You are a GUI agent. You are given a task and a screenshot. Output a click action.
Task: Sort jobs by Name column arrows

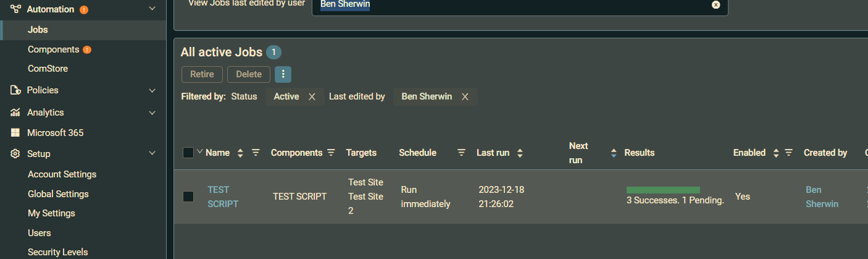click(x=240, y=153)
